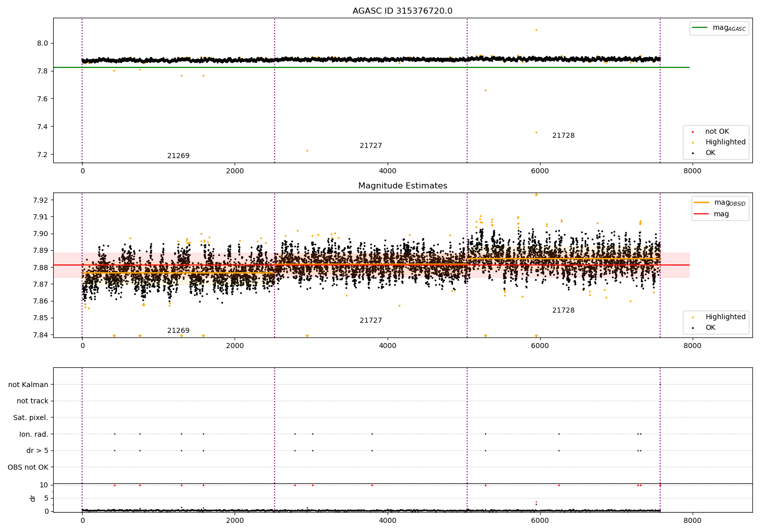The width and height of the screenshot is (760, 532).
Task: Click the 7.8 y-axis tick label
Action: click(43, 71)
